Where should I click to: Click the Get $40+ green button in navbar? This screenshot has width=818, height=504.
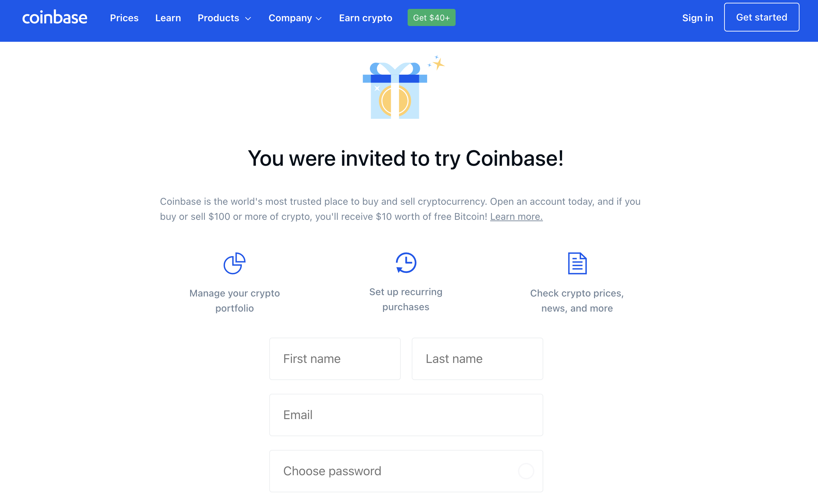point(431,17)
